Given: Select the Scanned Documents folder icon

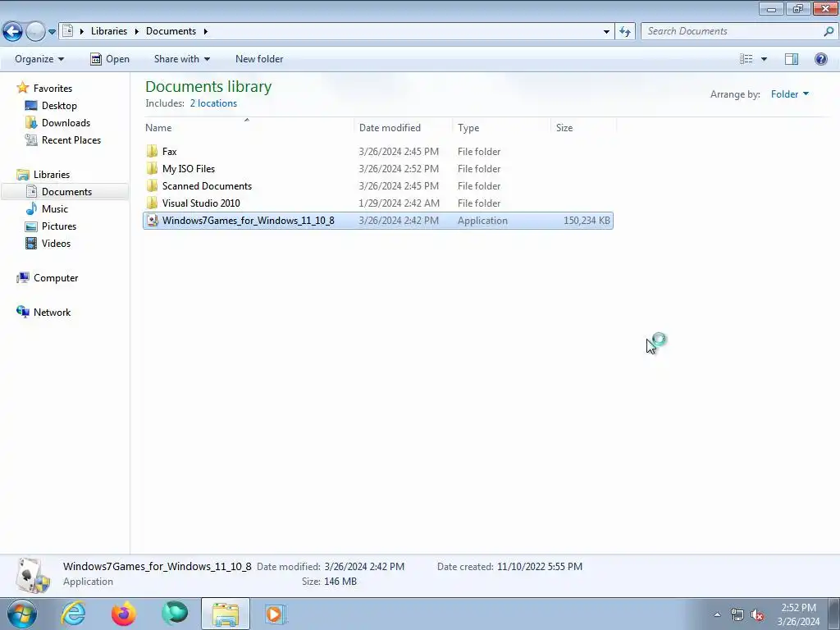Looking at the screenshot, I should click(x=152, y=185).
